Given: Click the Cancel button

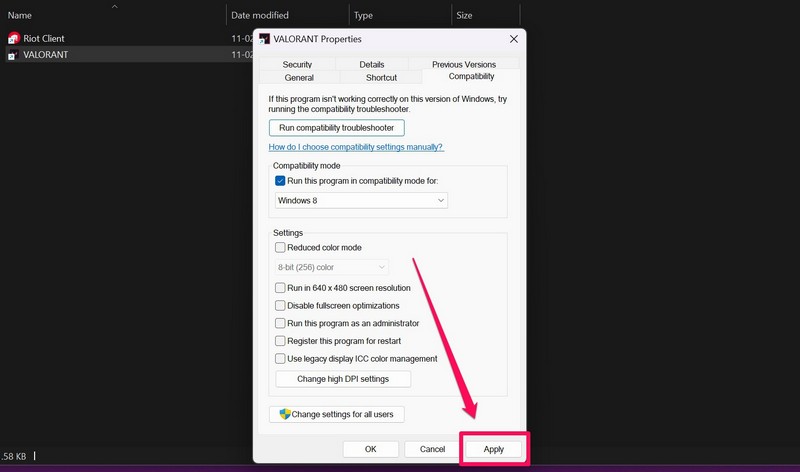Looking at the screenshot, I should 432,449.
